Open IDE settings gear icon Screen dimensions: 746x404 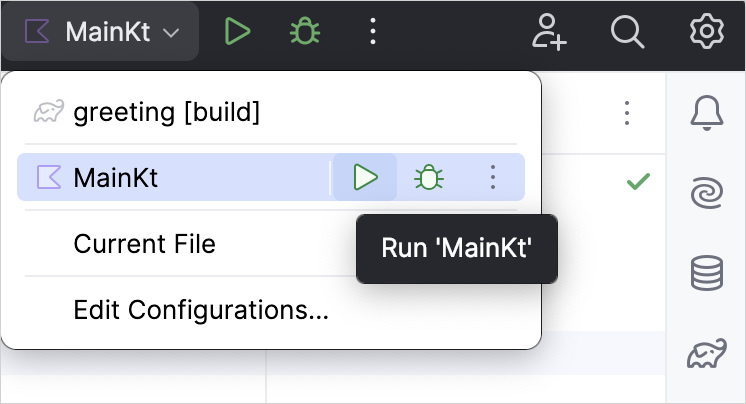tap(707, 31)
